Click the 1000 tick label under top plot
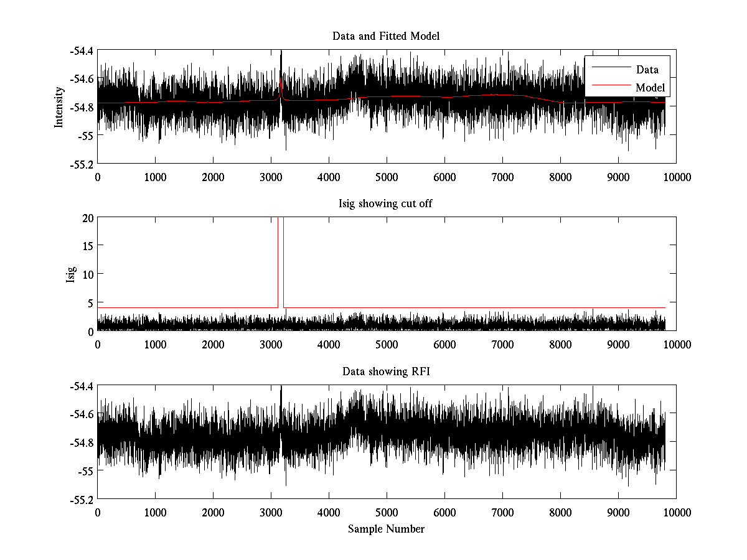 155,177
